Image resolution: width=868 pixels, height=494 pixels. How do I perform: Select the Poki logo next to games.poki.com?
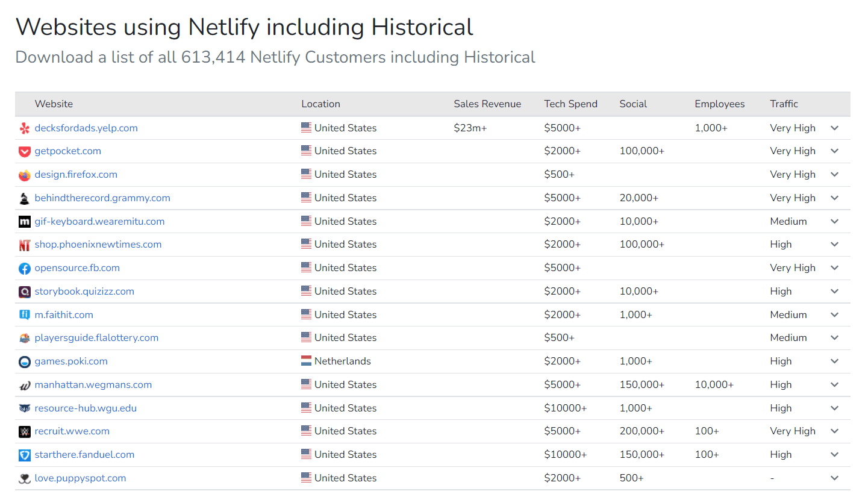pos(24,361)
